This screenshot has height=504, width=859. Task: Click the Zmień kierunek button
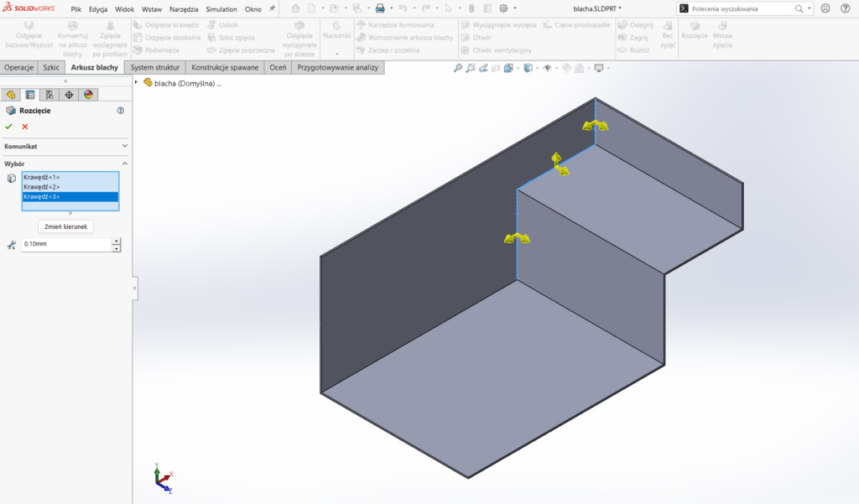click(x=65, y=226)
